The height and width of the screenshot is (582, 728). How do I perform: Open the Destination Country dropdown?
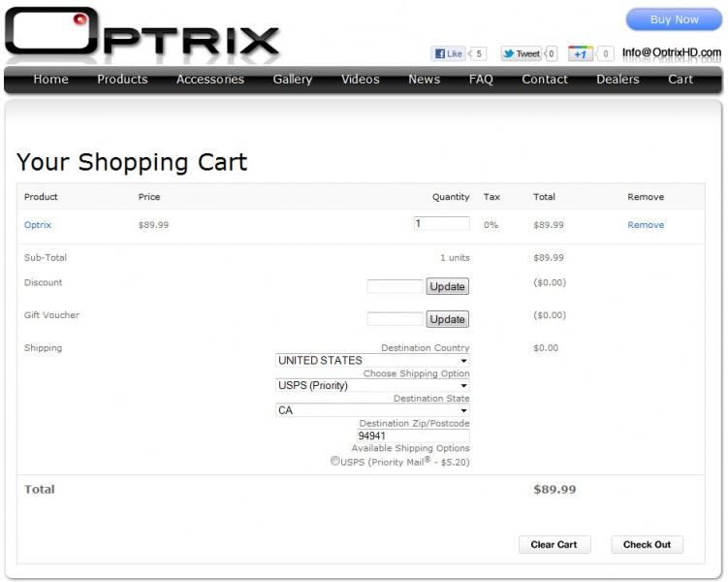pos(372,361)
